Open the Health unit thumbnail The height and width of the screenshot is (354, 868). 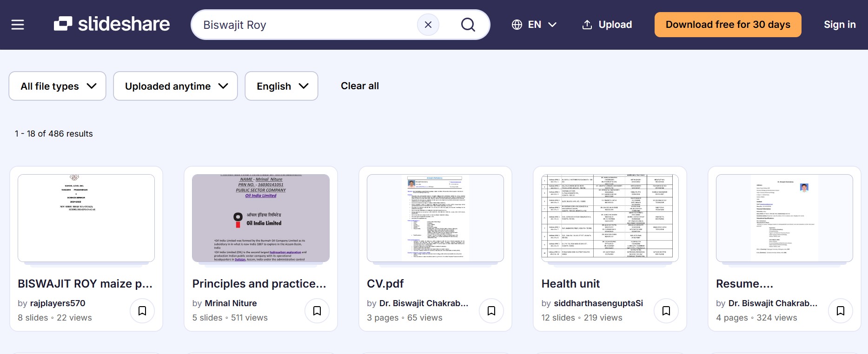(610, 218)
